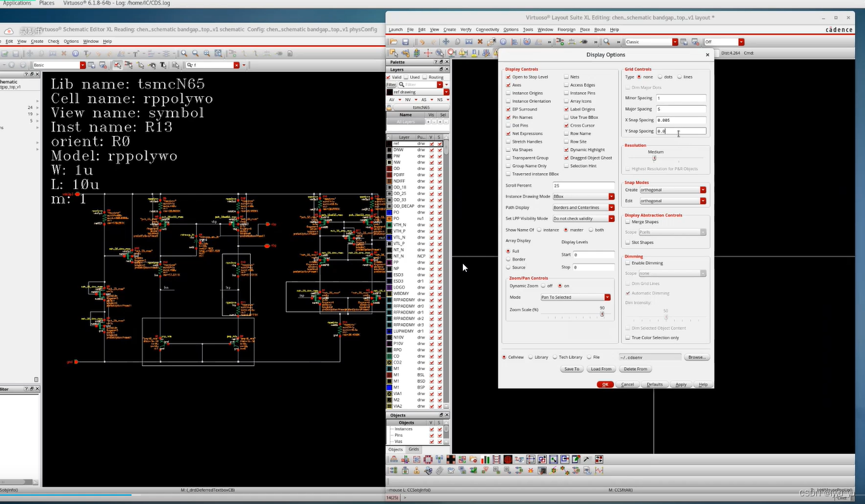Open the Basic workspace dropdown in Schematic Editor
The height and width of the screenshot is (504, 865).
[x=83, y=65]
